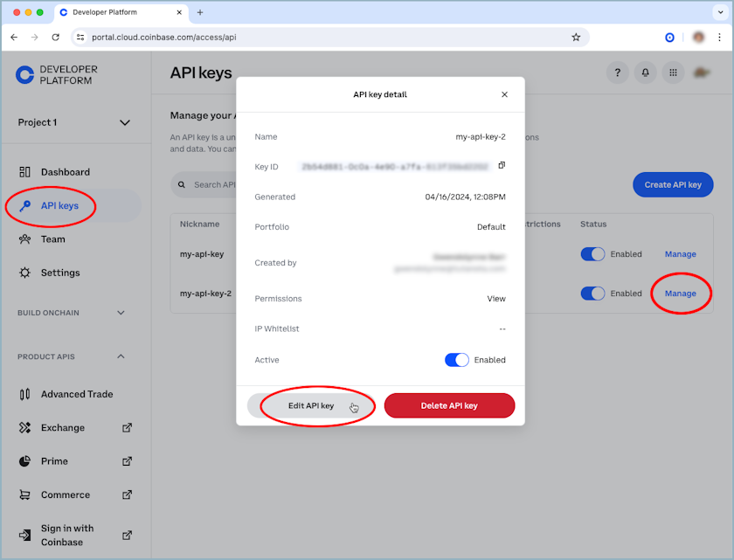Screen dimensions: 734x560
Task: Open the Team section
Action: pos(51,239)
